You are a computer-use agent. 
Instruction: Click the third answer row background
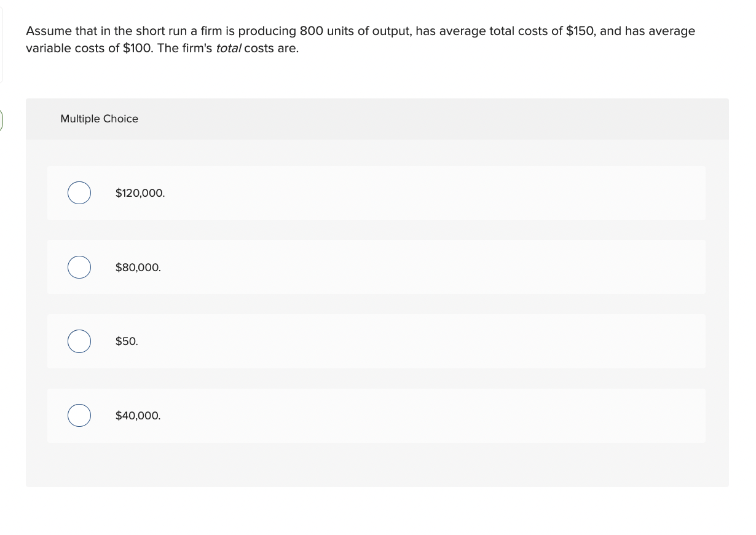click(x=430, y=341)
